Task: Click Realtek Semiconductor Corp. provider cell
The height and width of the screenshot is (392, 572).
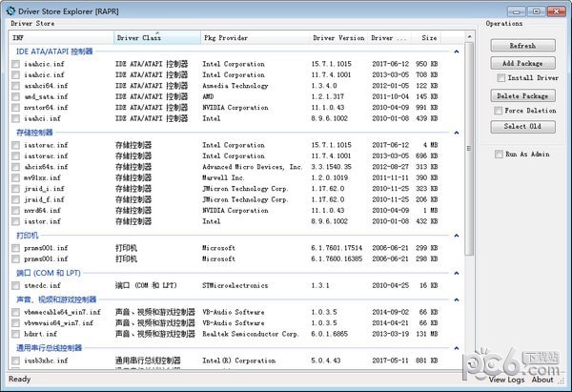Action: click(x=251, y=334)
